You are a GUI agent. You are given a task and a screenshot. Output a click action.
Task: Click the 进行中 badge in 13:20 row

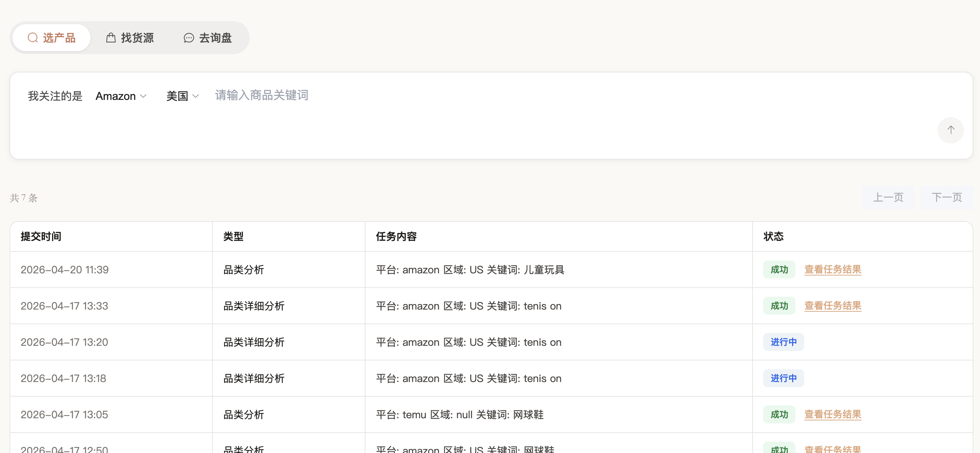783,342
